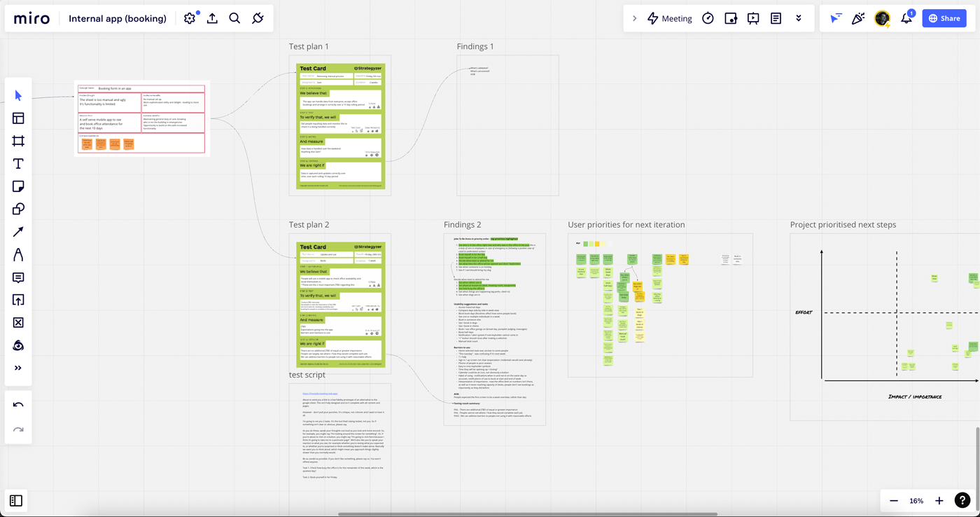The image size is (980, 517).
Task: Click the Share button
Action: pyautogui.click(x=944, y=19)
